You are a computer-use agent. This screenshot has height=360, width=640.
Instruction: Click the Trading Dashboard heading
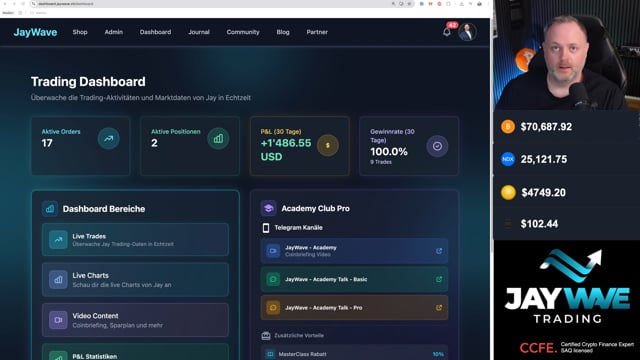[88, 82]
